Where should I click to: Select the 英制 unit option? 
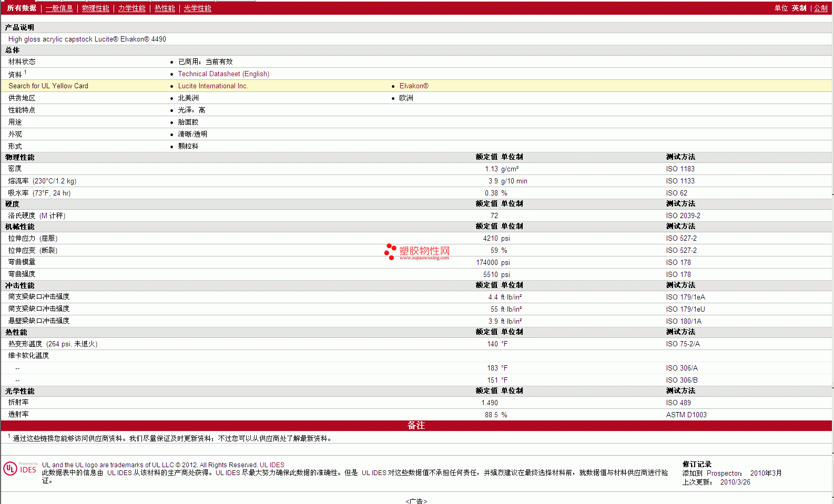pyautogui.click(x=799, y=8)
